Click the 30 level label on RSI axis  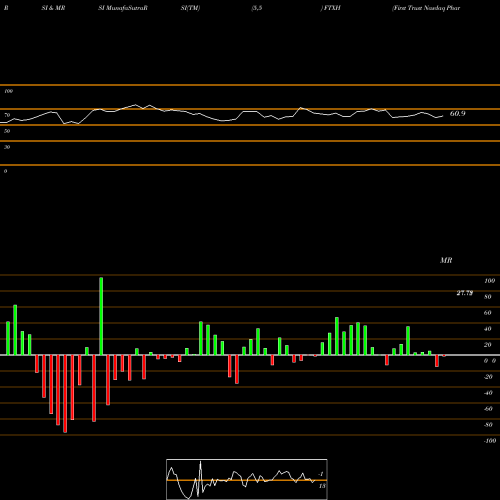tap(7, 147)
